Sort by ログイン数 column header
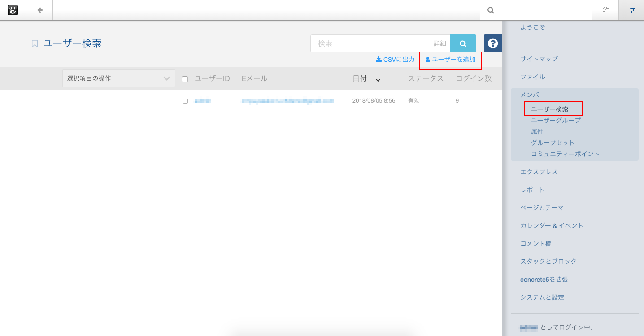644x336 pixels. point(474,78)
